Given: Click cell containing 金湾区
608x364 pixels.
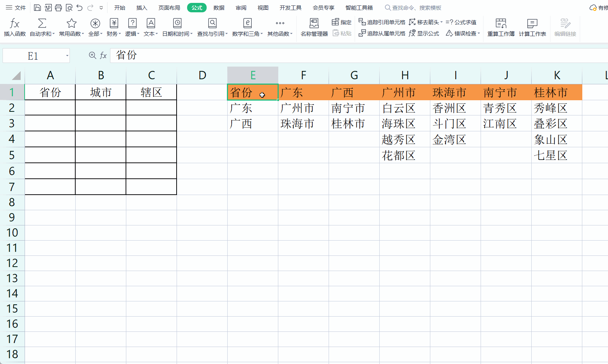Looking at the screenshot, I should point(455,139).
